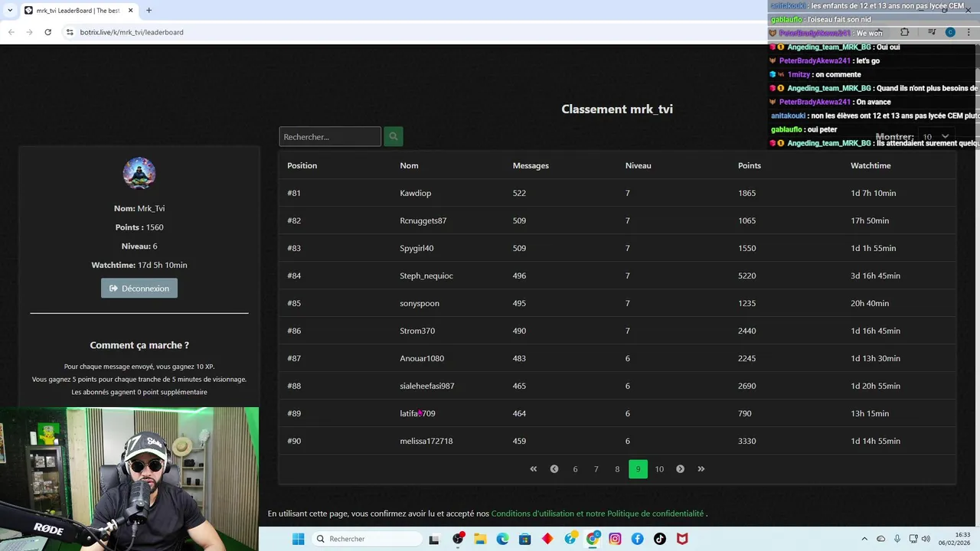Image resolution: width=980 pixels, height=551 pixels.
Task: Click the Messages column header
Action: click(531, 165)
